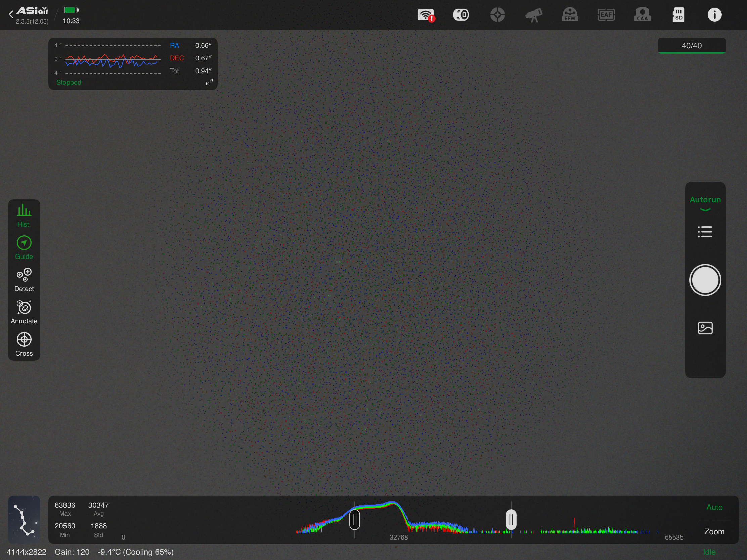Open EAF focuser settings
The width and height of the screenshot is (747, 560).
point(606,15)
